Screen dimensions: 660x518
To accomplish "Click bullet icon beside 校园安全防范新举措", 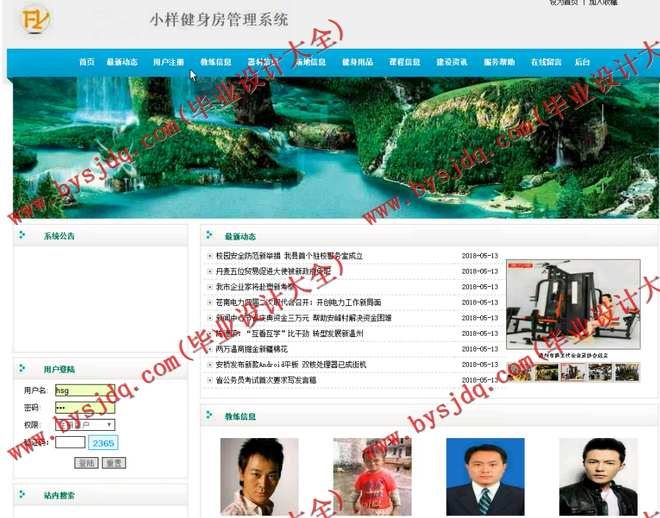I will 210,256.
